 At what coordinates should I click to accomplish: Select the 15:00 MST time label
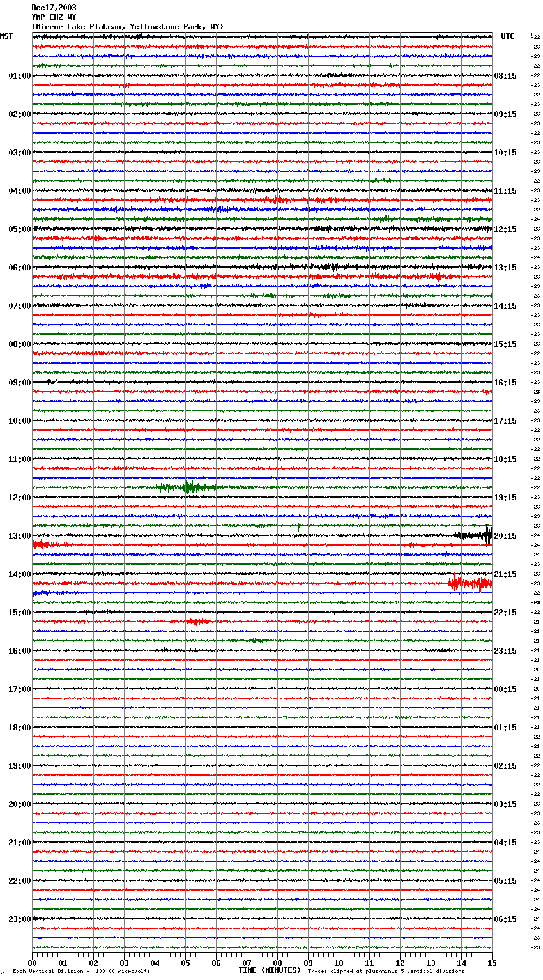(x=19, y=613)
